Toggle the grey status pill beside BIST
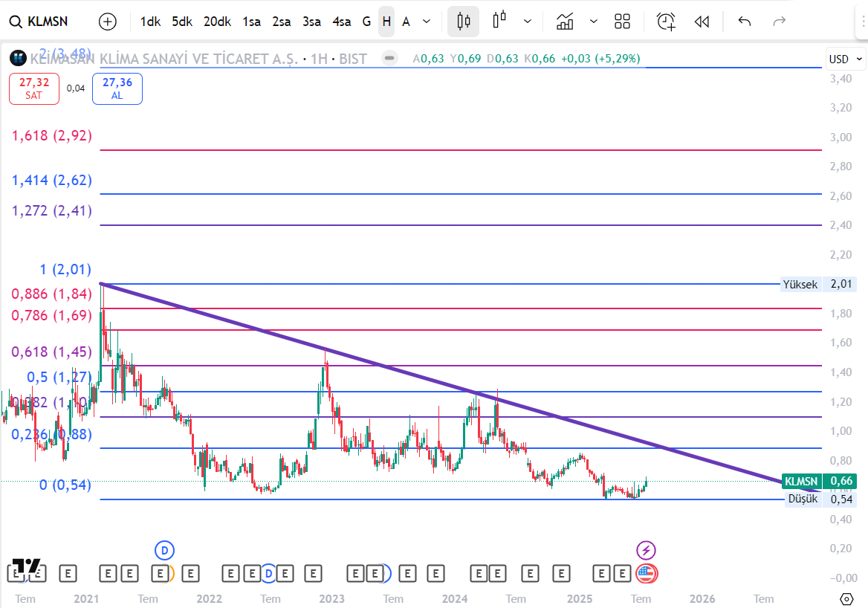This screenshot has height=608, width=868. [x=389, y=57]
